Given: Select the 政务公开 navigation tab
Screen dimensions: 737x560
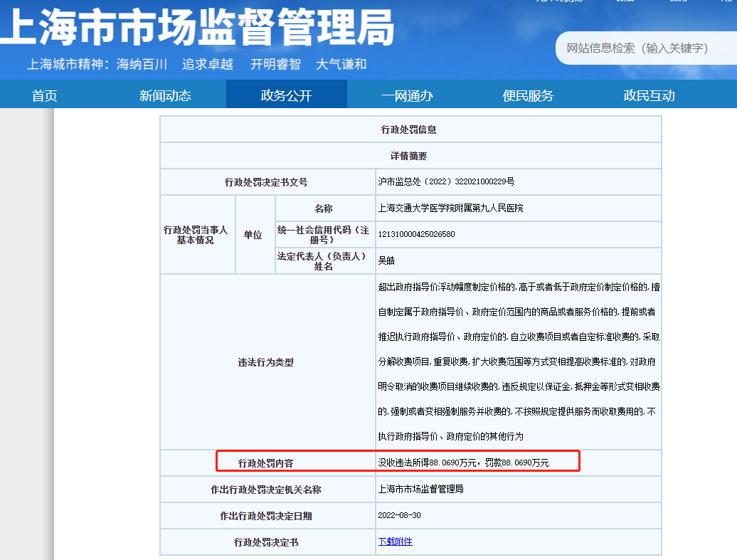Looking at the screenshot, I should (x=286, y=95).
